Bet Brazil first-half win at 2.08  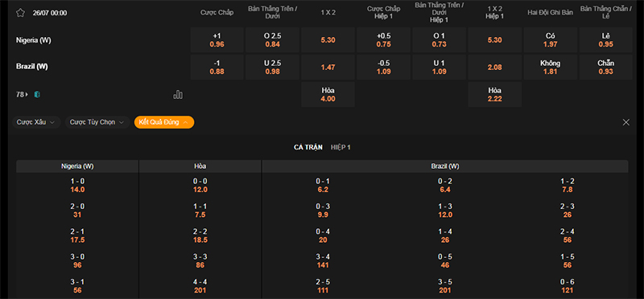click(x=495, y=68)
